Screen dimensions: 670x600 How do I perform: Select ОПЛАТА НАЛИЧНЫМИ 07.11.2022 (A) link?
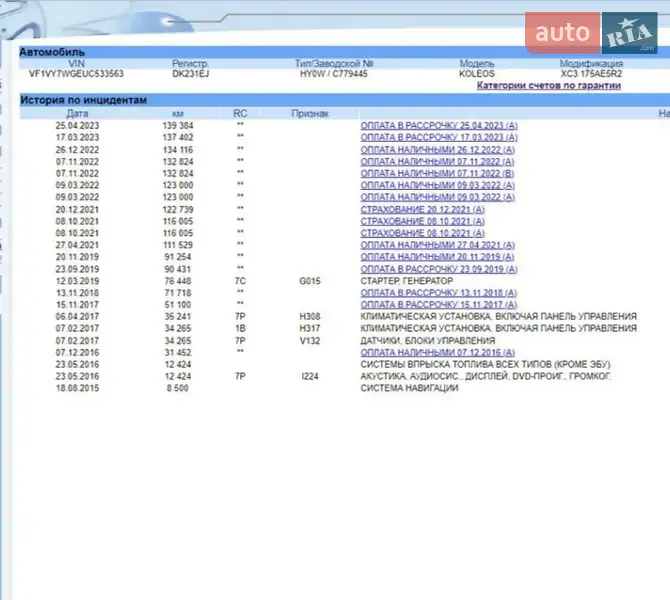(x=437, y=160)
